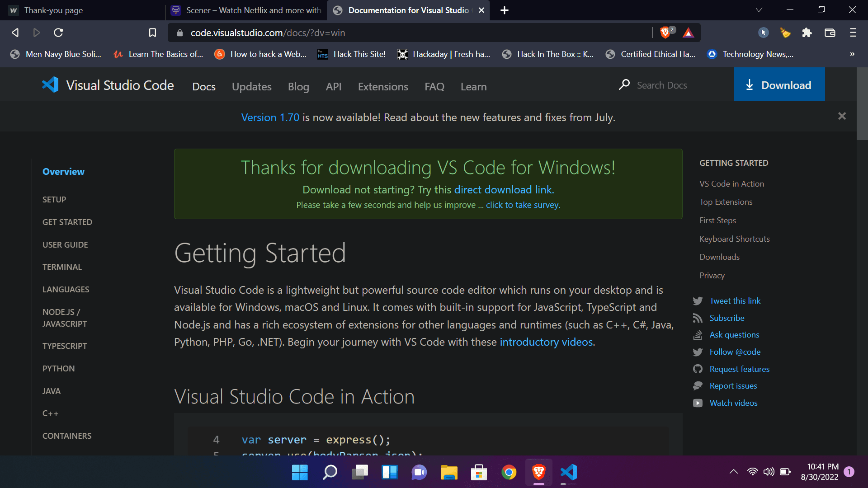Open the Brave wallet icon

[x=830, y=33]
